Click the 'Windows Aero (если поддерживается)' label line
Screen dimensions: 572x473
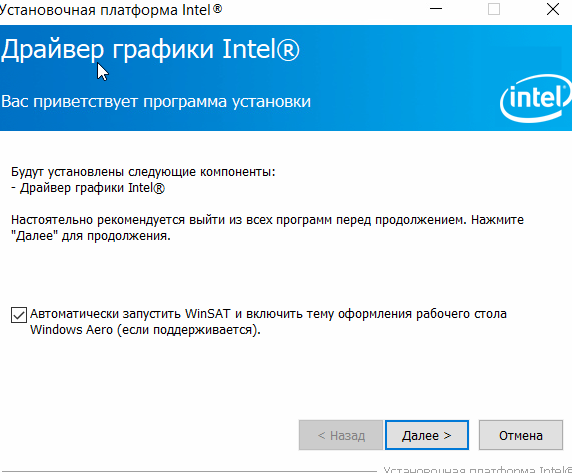pos(145,330)
